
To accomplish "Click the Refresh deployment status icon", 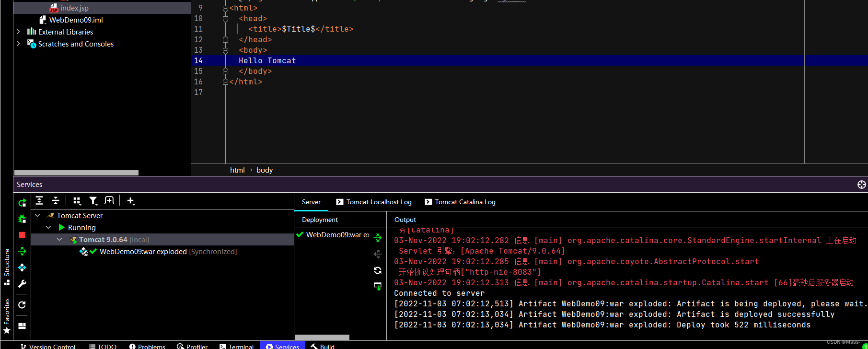I will [x=378, y=270].
